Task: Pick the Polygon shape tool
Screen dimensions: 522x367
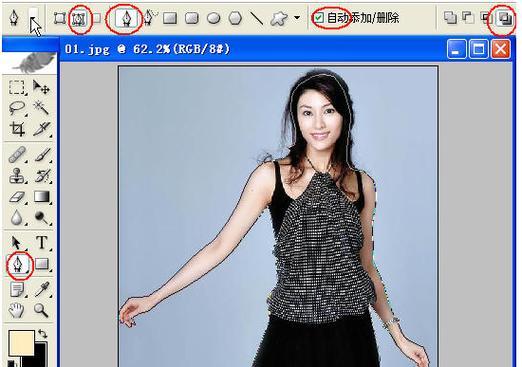Action: coord(235,18)
